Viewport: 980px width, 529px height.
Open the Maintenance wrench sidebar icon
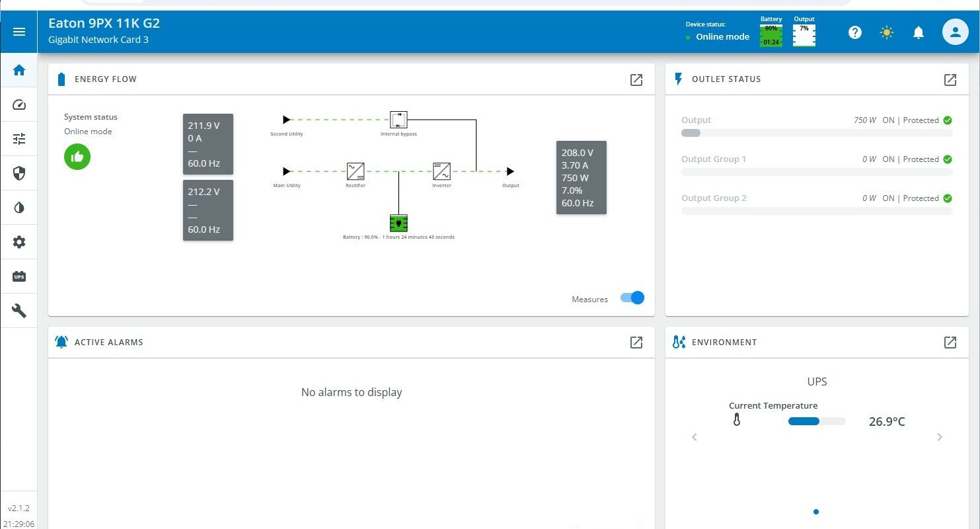click(x=19, y=311)
